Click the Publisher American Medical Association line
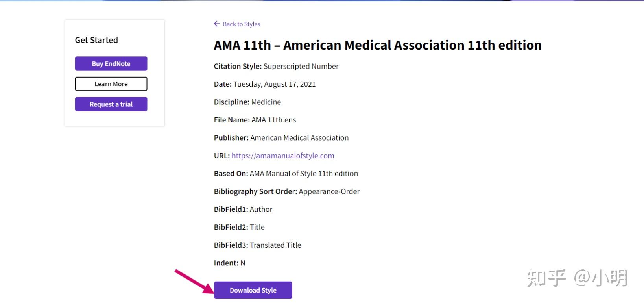The height and width of the screenshot is (304, 644). (x=281, y=138)
